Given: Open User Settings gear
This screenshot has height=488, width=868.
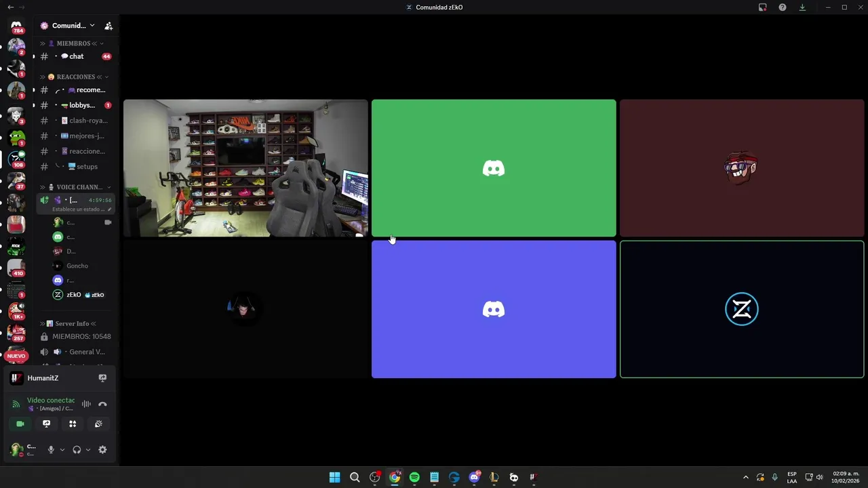Looking at the screenshot, I should pyautogui.click(x=102, y=449).
